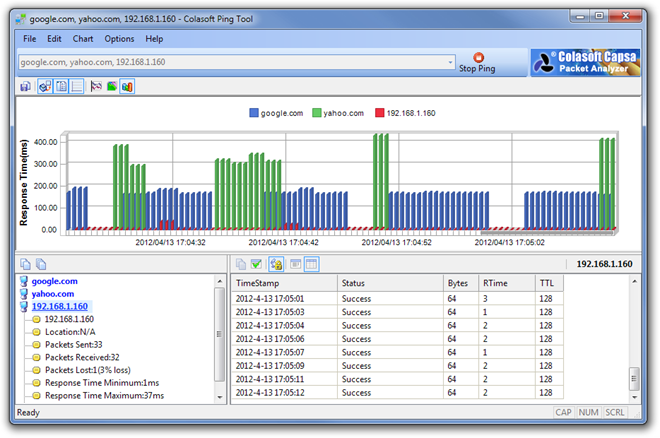
Task: Click scroll-up arrow of results table scrollbar
Action: (634, 281)
